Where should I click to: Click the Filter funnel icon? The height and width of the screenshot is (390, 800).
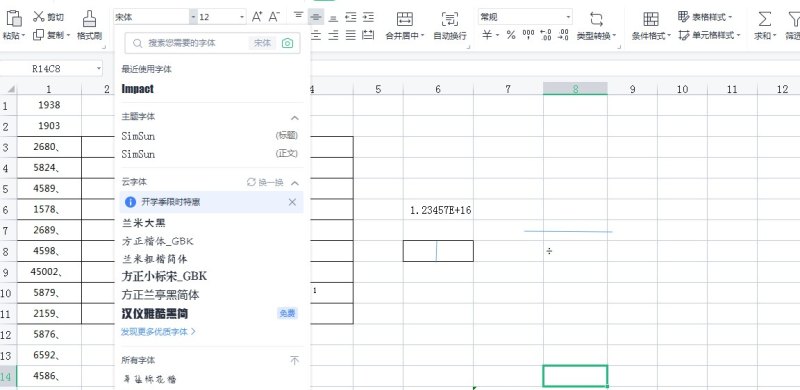pos(793,19)
